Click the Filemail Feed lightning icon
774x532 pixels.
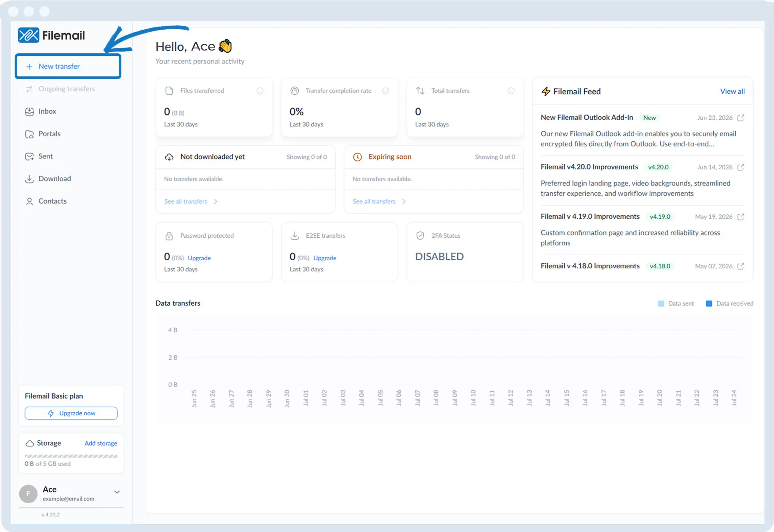[x=546, y=91]
